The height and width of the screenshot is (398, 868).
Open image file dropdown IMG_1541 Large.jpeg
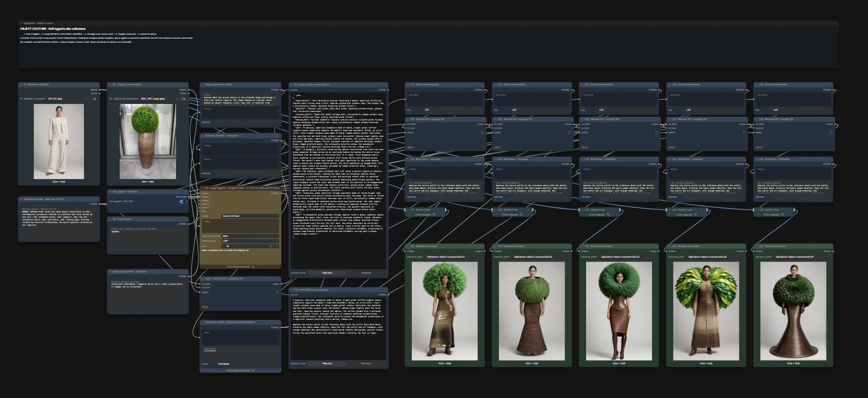coord(159,99)
